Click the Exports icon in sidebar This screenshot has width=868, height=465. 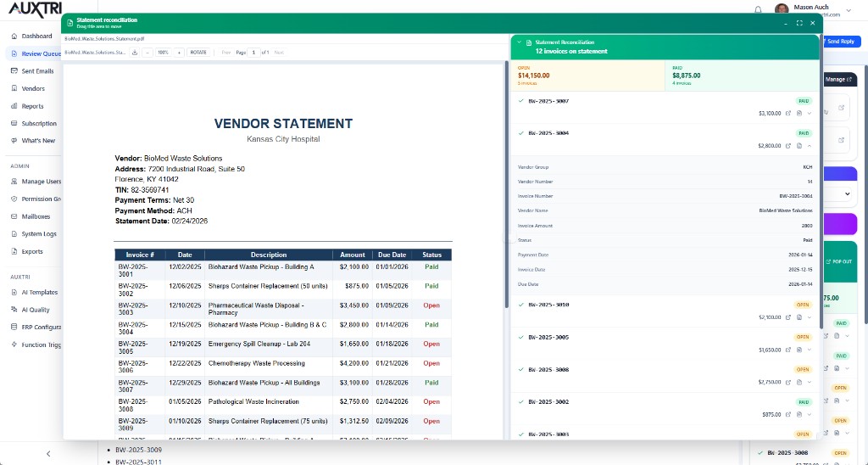coord(14,252)
